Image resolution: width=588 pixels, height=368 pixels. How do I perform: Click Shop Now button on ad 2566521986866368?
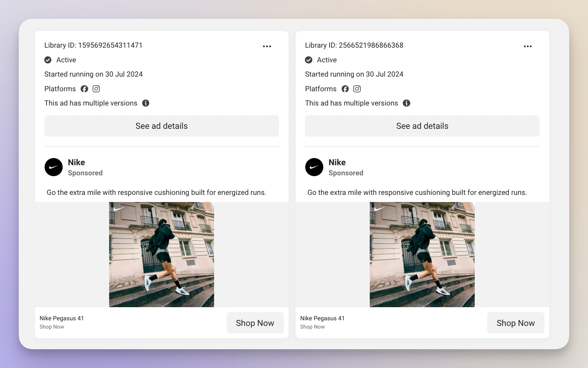coord(516,323)
